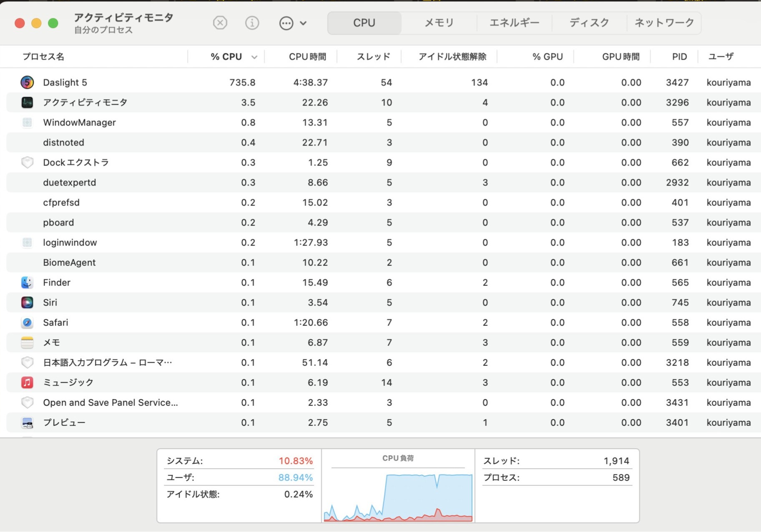Click the アイドル状態 0.24% value
The width and height of the screenshot is (761, 532).
[299, 494]
